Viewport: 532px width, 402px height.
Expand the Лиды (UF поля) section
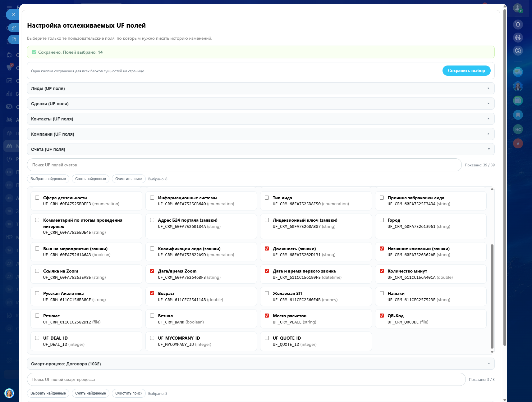click(260, 88)
